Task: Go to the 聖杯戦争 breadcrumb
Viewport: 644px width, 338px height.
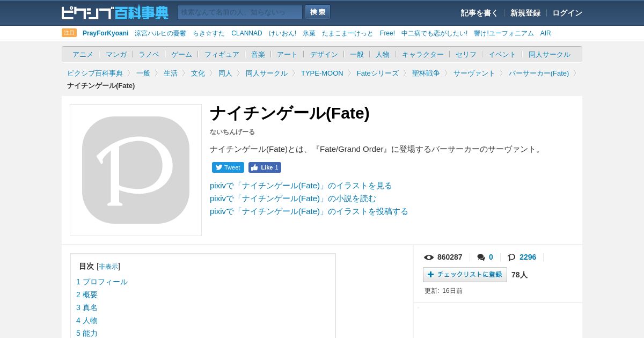Action: (426, 73)
